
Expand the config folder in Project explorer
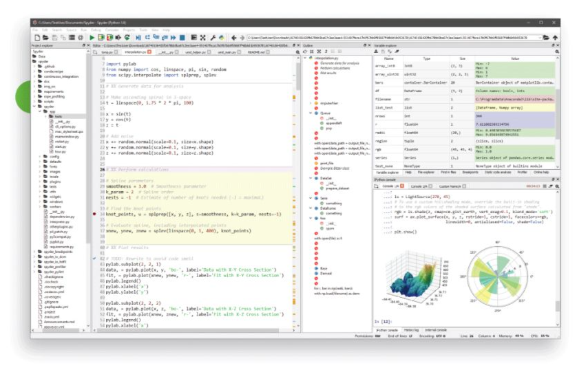pyautogui.click(x=40, y=157)
